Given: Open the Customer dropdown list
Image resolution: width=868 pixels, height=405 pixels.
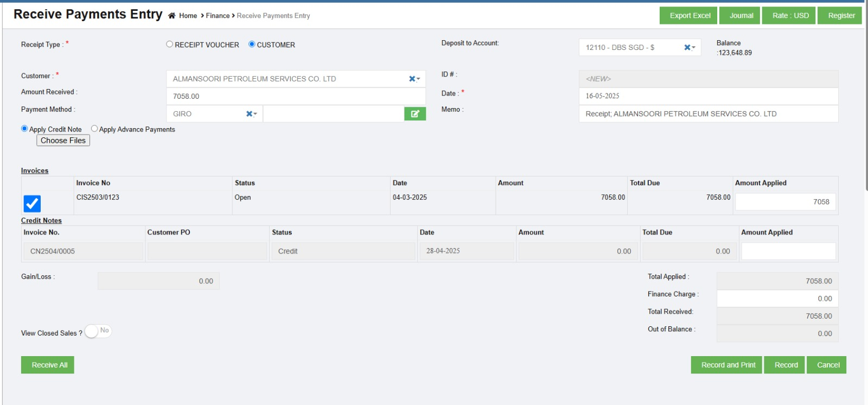Looking at the screenshot, I should (418, 79).
